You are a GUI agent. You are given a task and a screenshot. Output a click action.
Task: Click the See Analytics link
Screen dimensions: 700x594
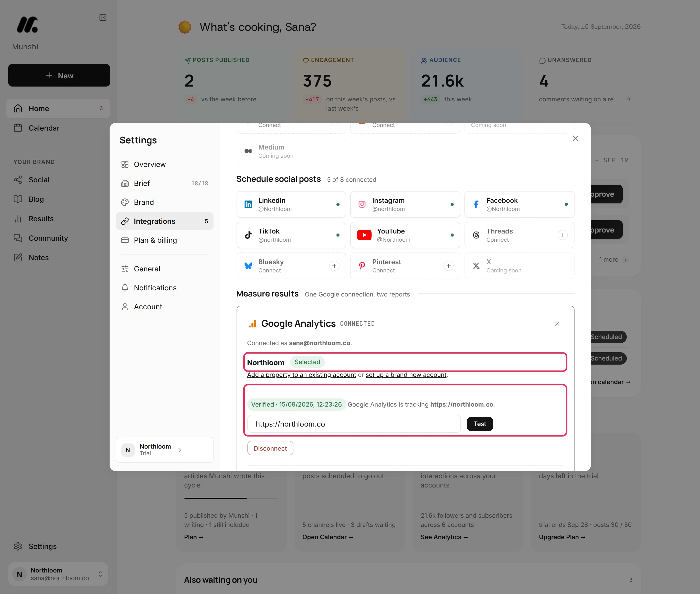click(444, 537)
